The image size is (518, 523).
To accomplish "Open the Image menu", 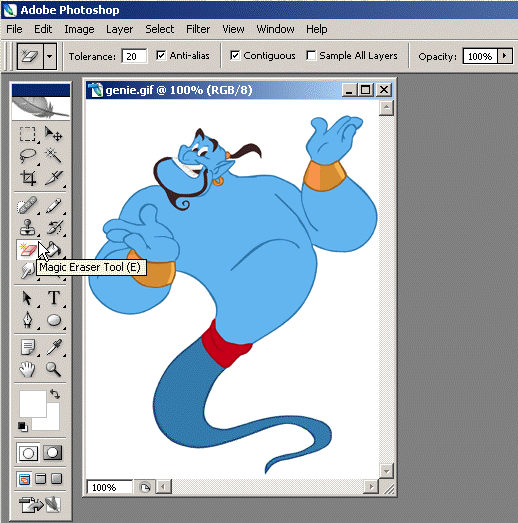I will [x=79, y=29].
